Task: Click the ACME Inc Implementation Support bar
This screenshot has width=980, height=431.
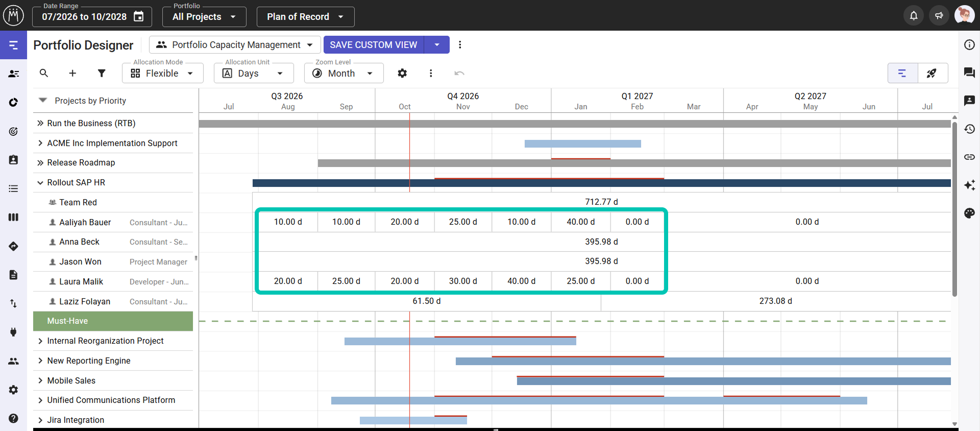Action: [583, 144]
